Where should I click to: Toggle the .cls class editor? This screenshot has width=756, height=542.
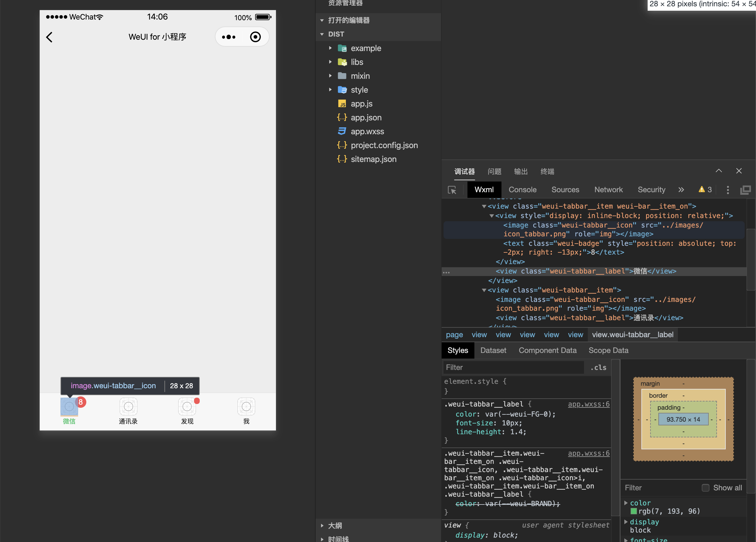point(598,367)
